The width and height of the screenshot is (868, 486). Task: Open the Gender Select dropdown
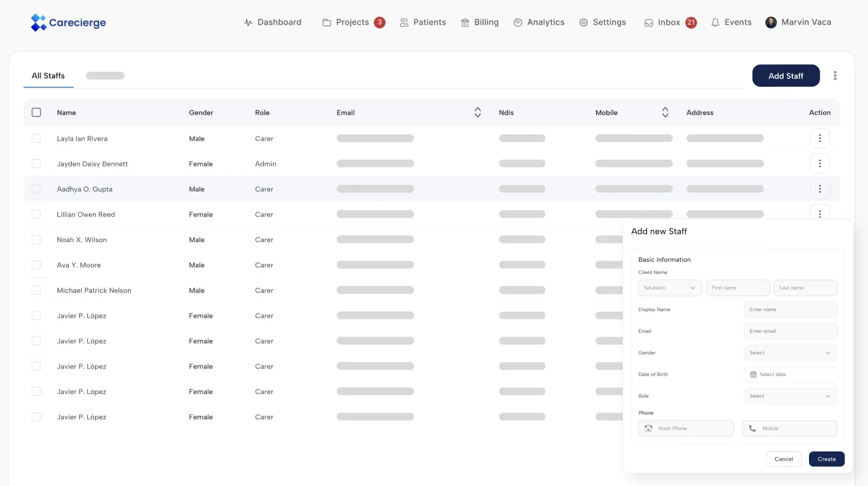(x=790, y=353)
